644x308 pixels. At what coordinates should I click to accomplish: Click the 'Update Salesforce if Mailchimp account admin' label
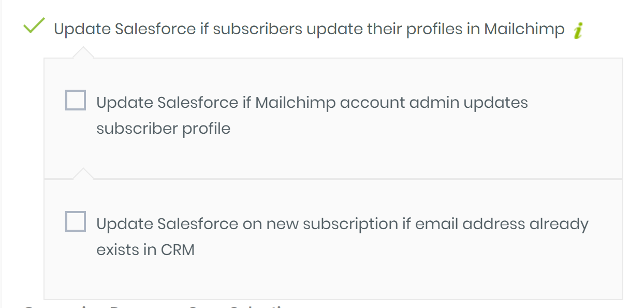point(312,103)
